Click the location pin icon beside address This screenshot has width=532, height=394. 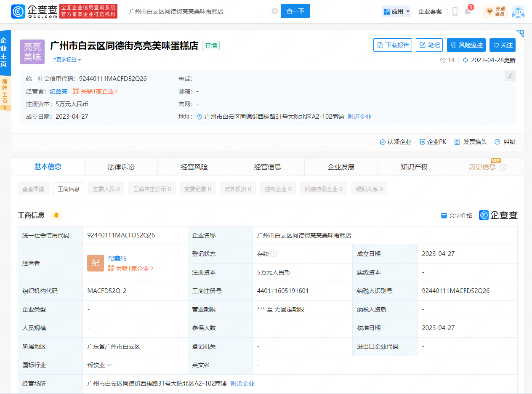point(200,117)
